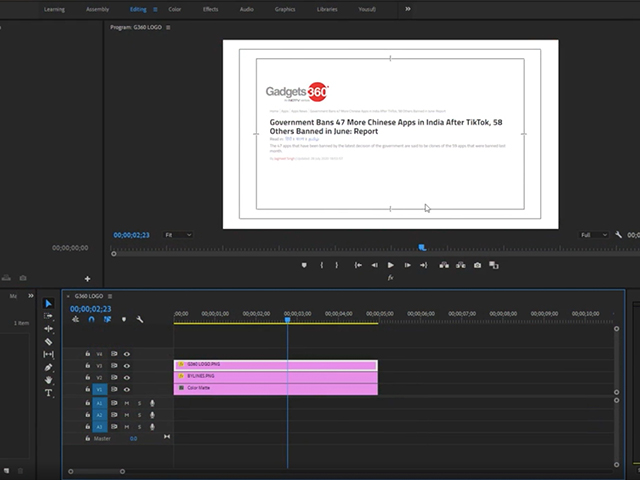
Task: Switch to Audio workspace
Action: [x=247, y=9]
